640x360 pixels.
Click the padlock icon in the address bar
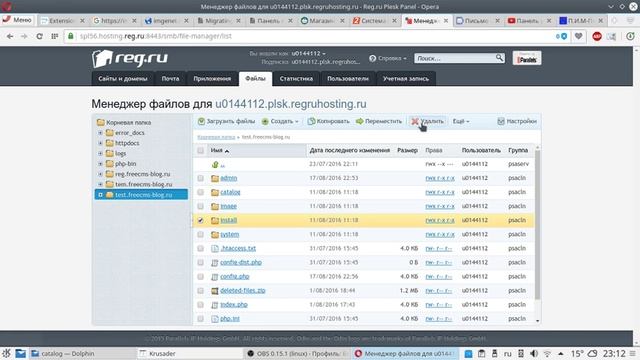71,36
